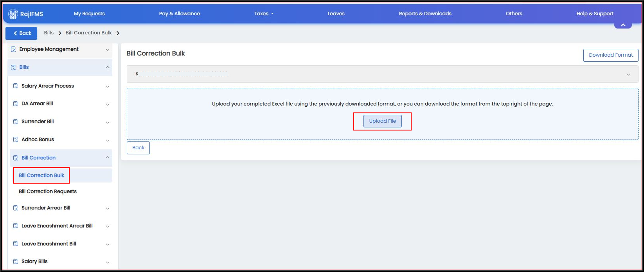Click the Employee Management document icon

pos(13,49)
